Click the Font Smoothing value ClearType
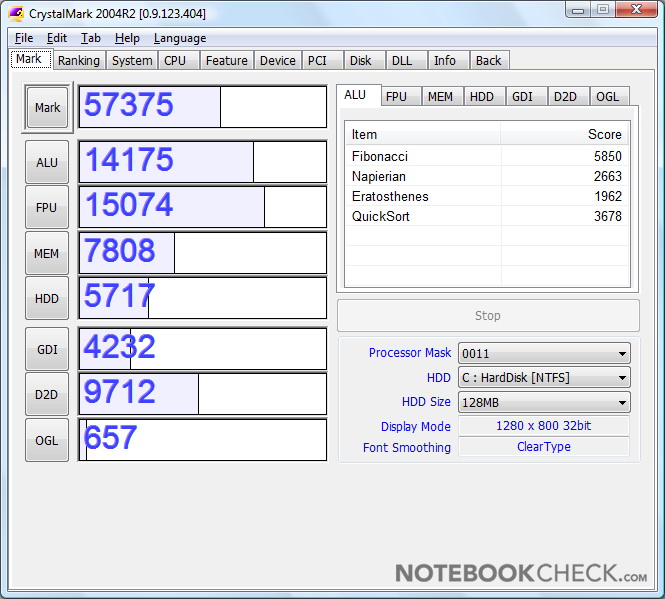This screenshot has height=599, width=665. pyautogui.click(x=544, y=447)
